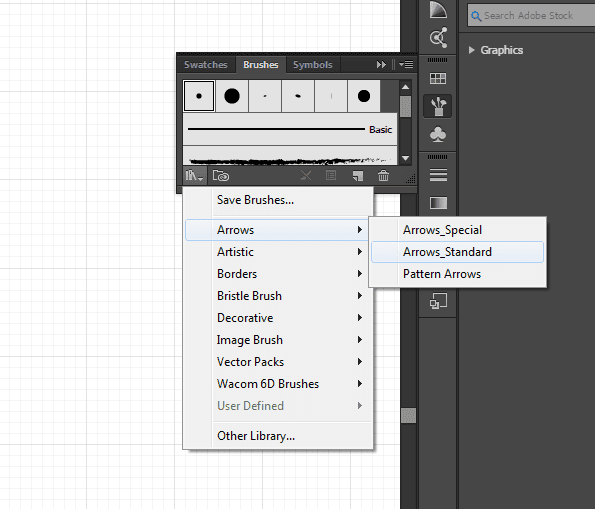
Task: Select Arrows_Standard brush library
Action: [x=457, y=252]
